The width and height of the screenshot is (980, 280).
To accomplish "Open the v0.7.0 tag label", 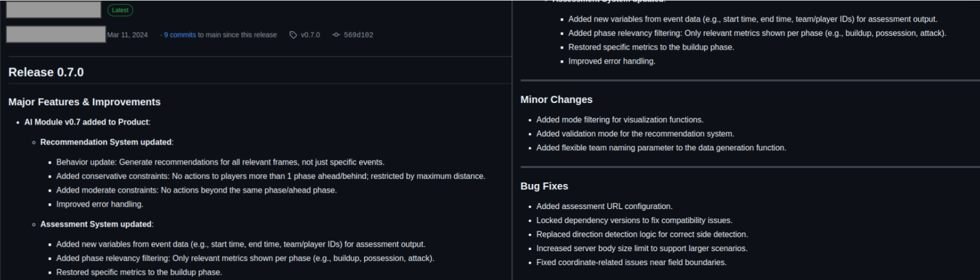I will point(310,35).
